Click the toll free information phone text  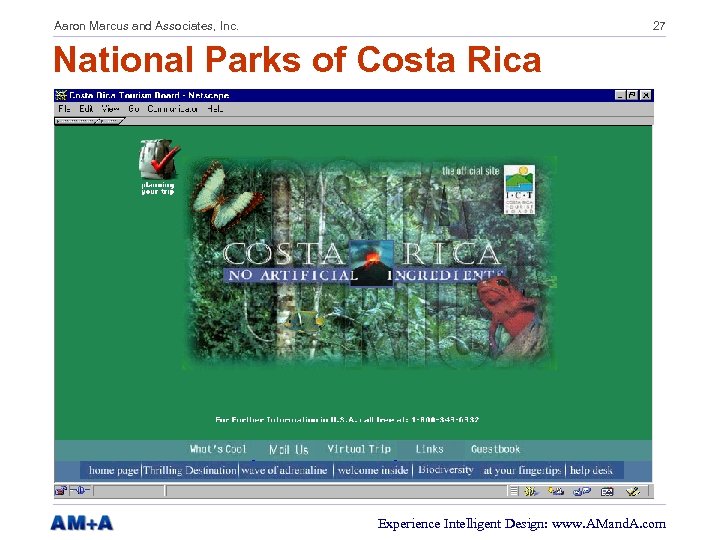coord(347,419)
